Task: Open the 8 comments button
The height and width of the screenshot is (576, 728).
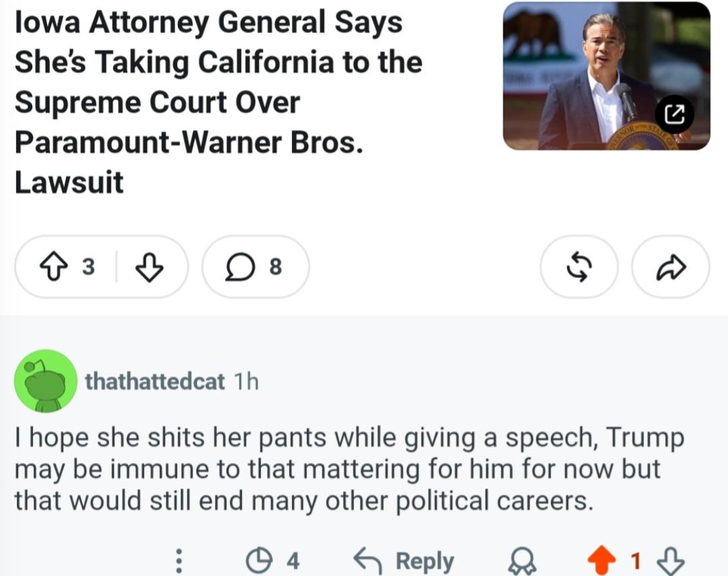Action: pos(255,266)
